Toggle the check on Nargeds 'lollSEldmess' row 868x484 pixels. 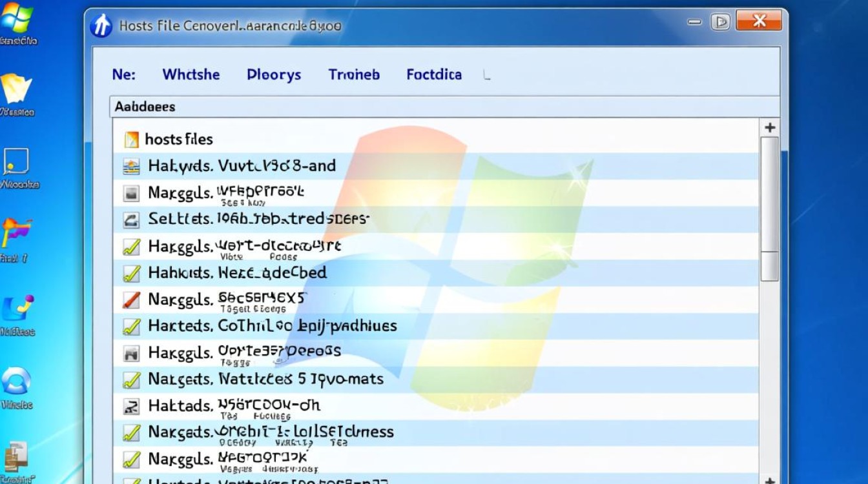pyautogui.click(x=131, y=432)
